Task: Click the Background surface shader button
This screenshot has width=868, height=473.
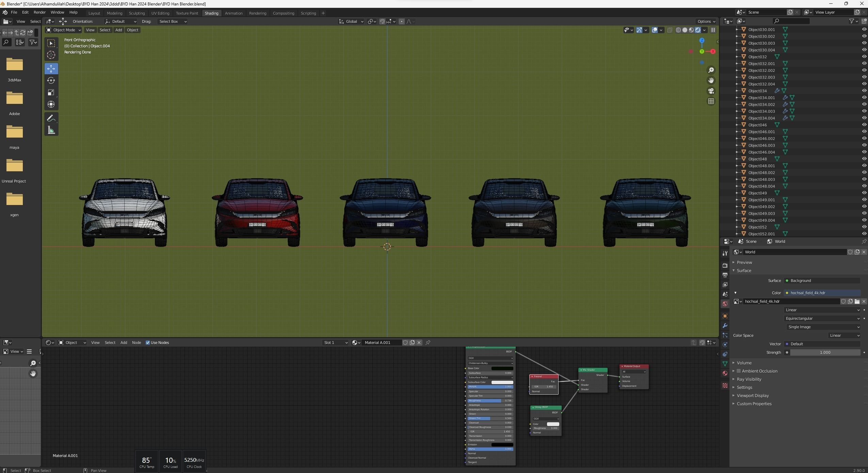Action: pos(822,281)
